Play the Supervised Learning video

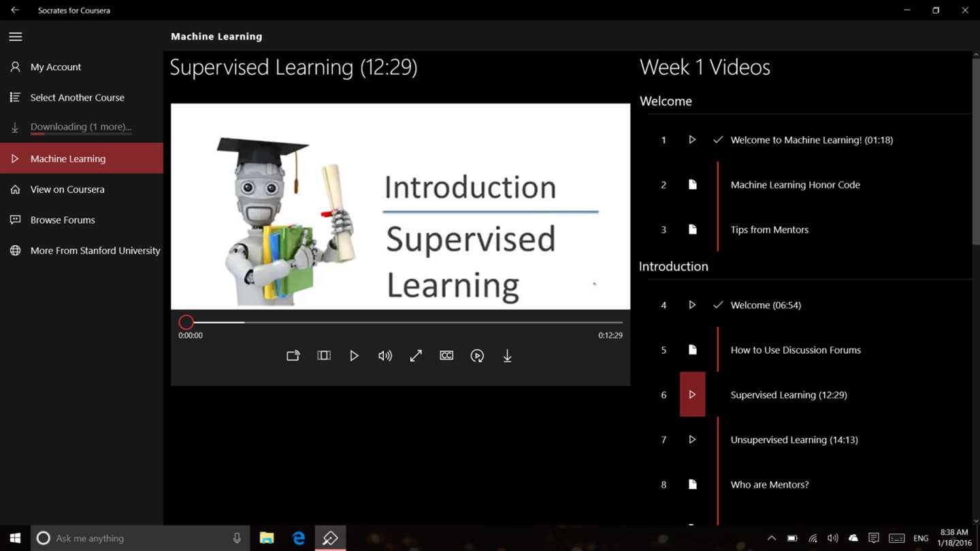[x=354, y=356]
